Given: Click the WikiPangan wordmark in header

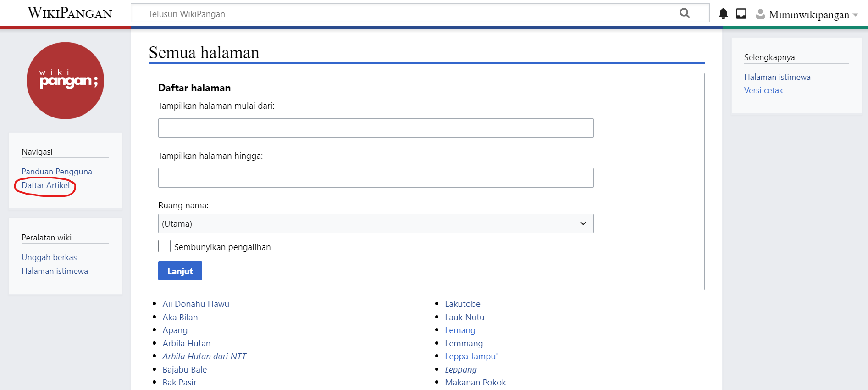Looking at the screenshot, I should [x=70, y=13].
